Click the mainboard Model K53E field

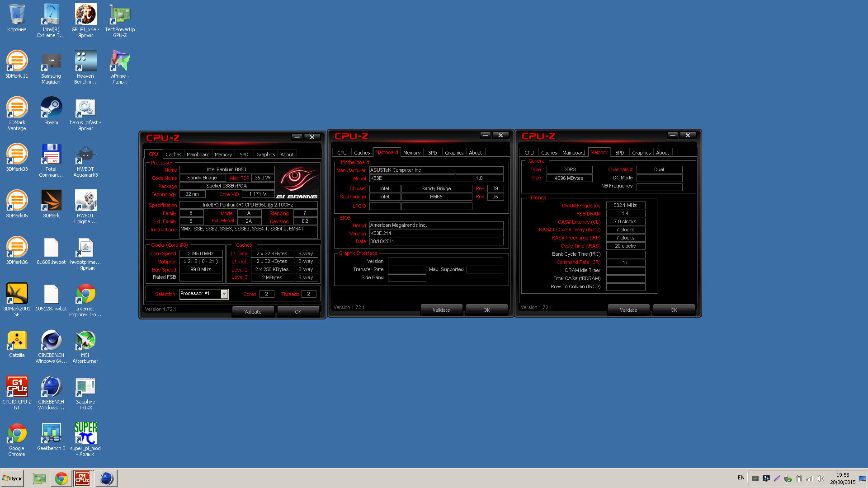coord(412,178)
